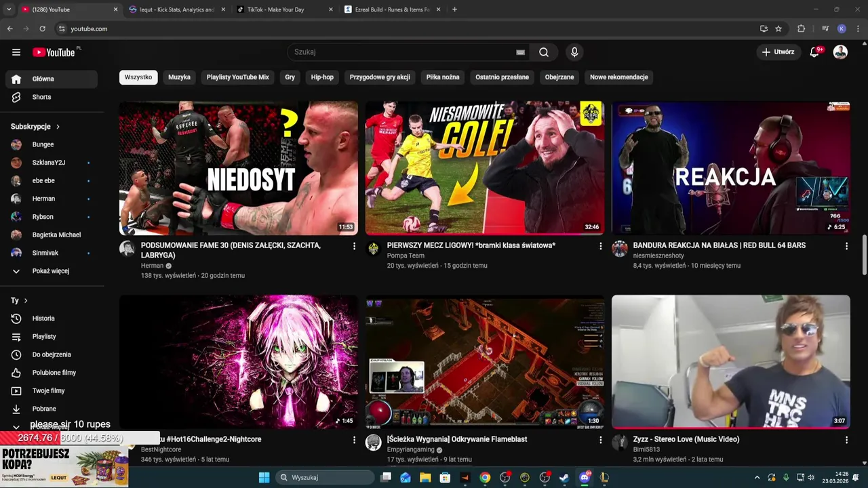Open Bungee subscription channel

[52, 144]
